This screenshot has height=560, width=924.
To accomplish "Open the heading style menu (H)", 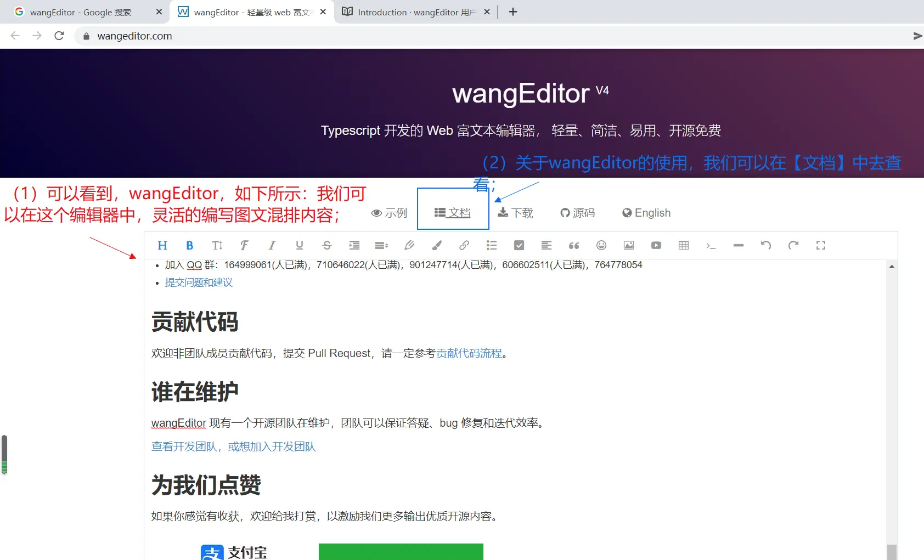I will click(162, 245).
